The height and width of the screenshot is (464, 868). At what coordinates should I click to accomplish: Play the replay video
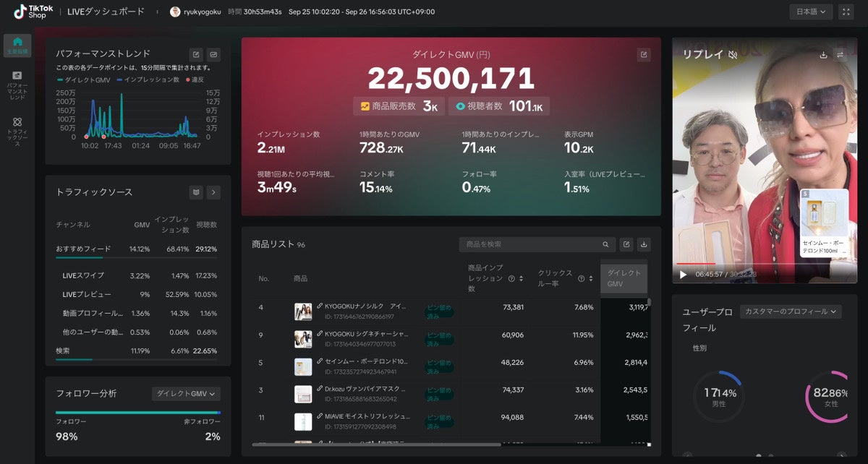[x=683, y=275]
